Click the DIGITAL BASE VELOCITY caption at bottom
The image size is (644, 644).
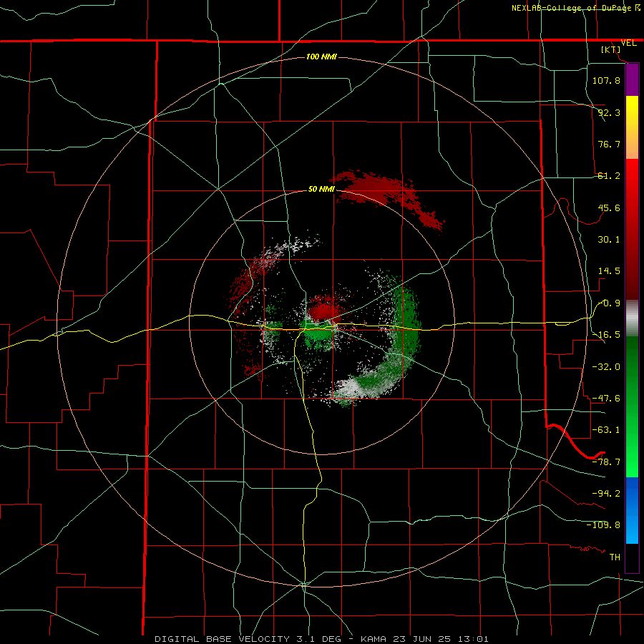[321, 639]
